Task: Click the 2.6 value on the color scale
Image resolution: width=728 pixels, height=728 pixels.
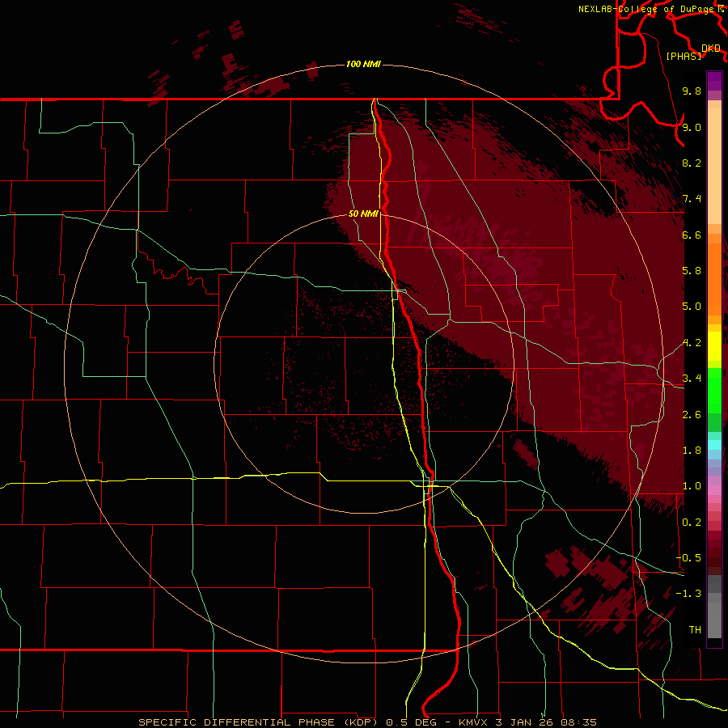Action: pyautogui.click(x=692, y=415)
